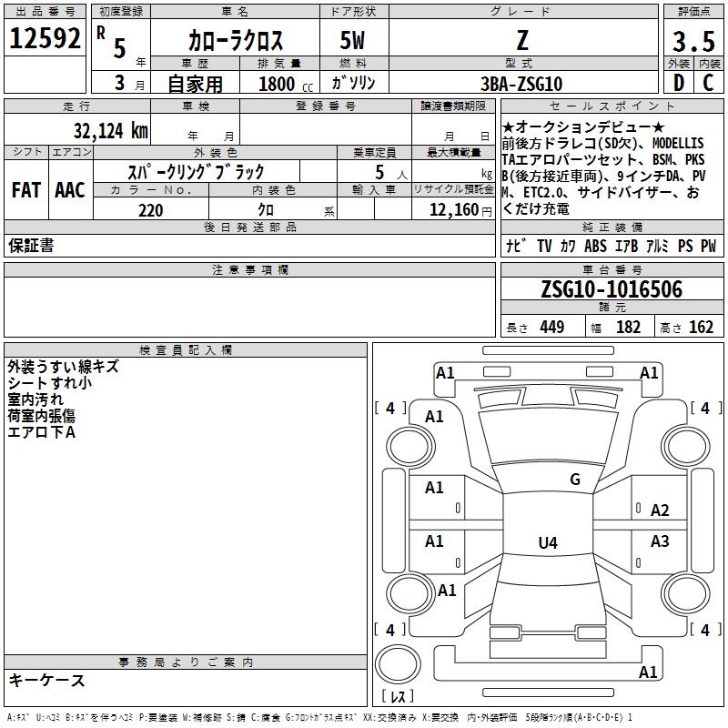Click the overall score 3.5
Screen dimensions: 728x728
693,41
